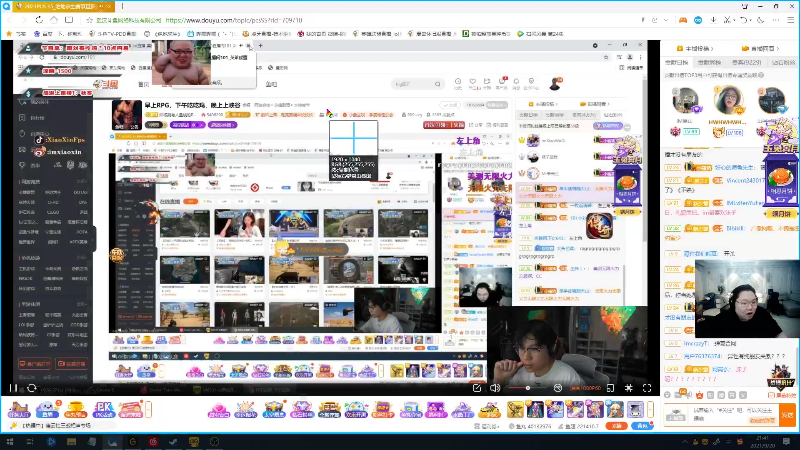
Task: Click the blue backpack button below gifts
Action: click(x=642, y=426)
